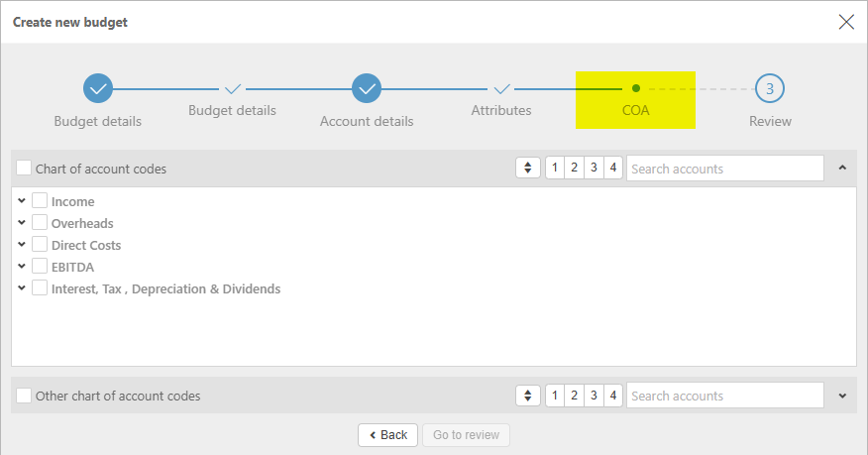
Task: Toggle sort arrows in Other chart section
Action: pyautogui.click(x=528, y=396)
